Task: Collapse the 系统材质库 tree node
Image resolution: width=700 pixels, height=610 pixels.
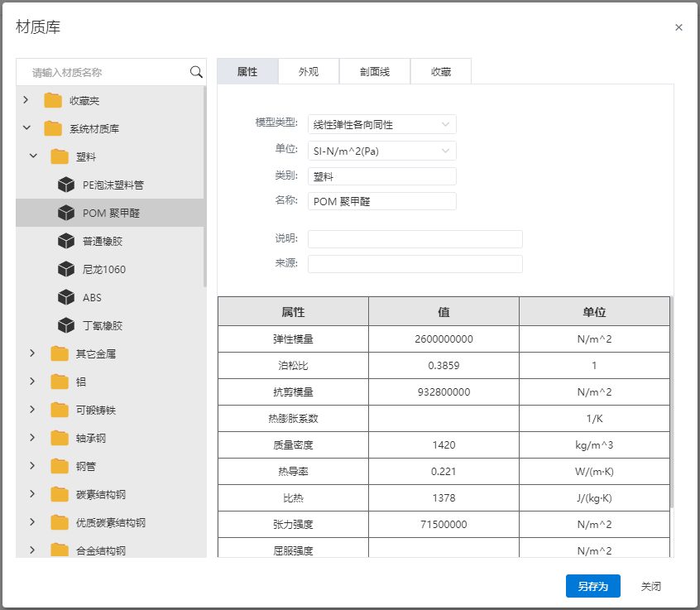Action: (x=26, y=128)
